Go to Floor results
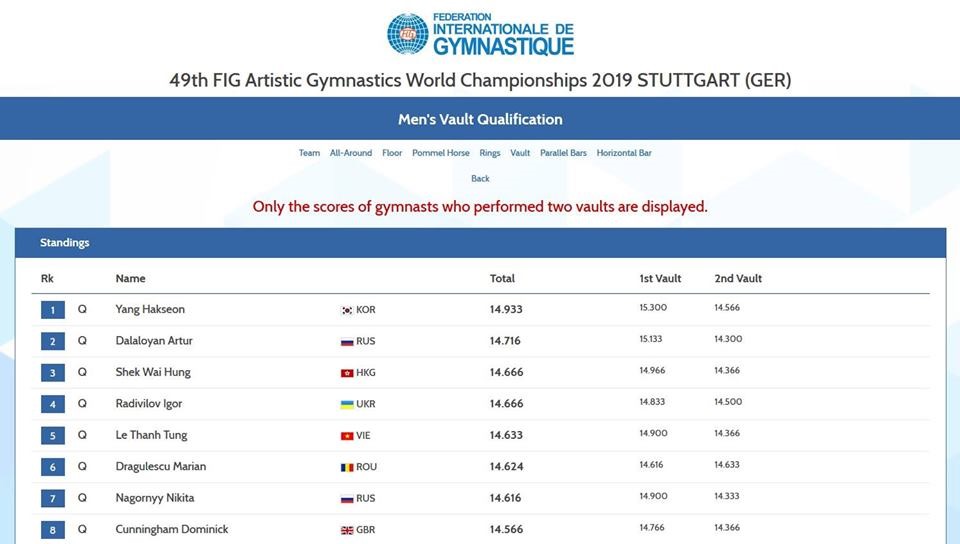960x544 pixels. [392, 153]
